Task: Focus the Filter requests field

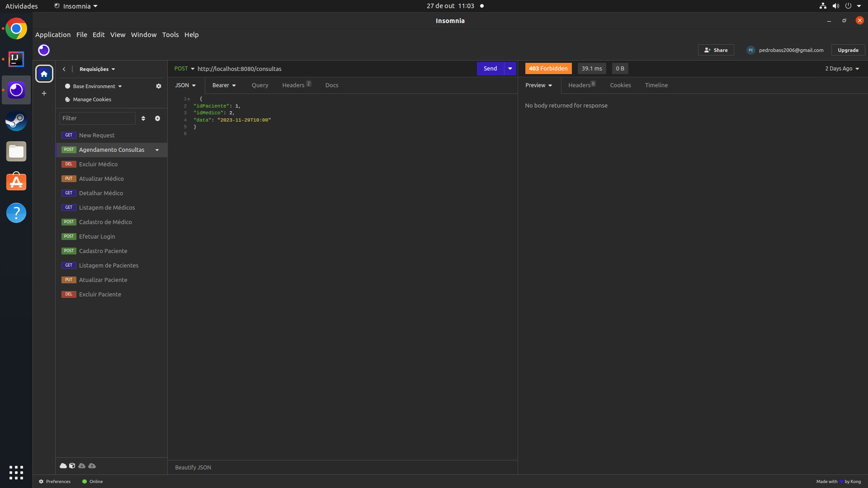Action: (x=97, y=118)
